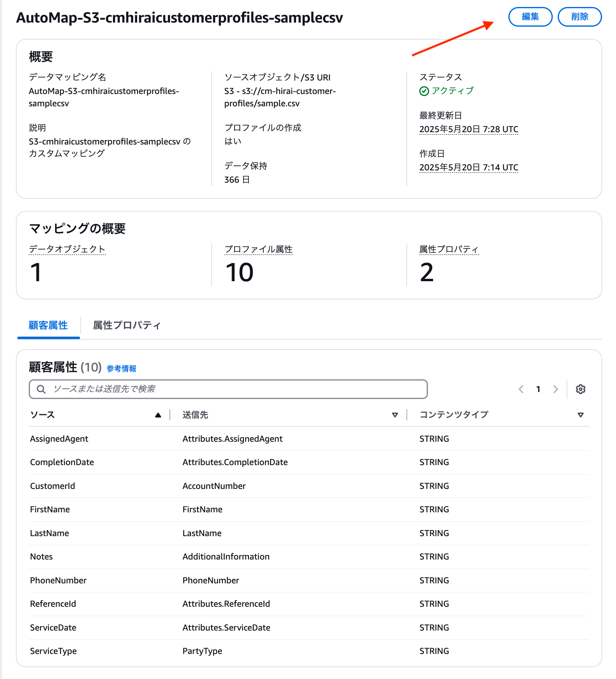
Task: Select the ServiceType source cell
Action: pos(53,651)
